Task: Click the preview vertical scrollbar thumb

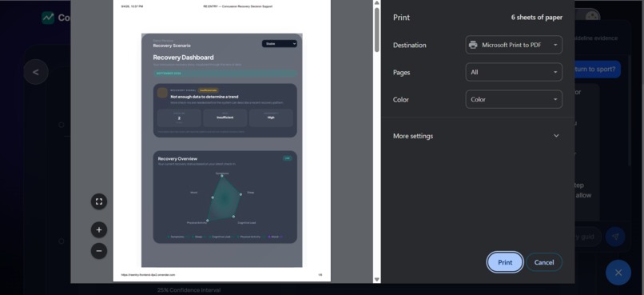Action: tap(376, 30)
